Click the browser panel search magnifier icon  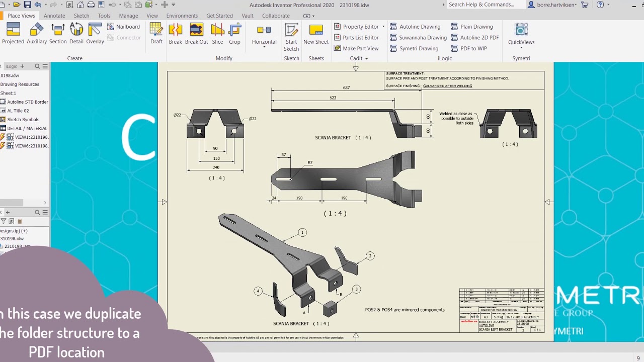tap(37, 66)
